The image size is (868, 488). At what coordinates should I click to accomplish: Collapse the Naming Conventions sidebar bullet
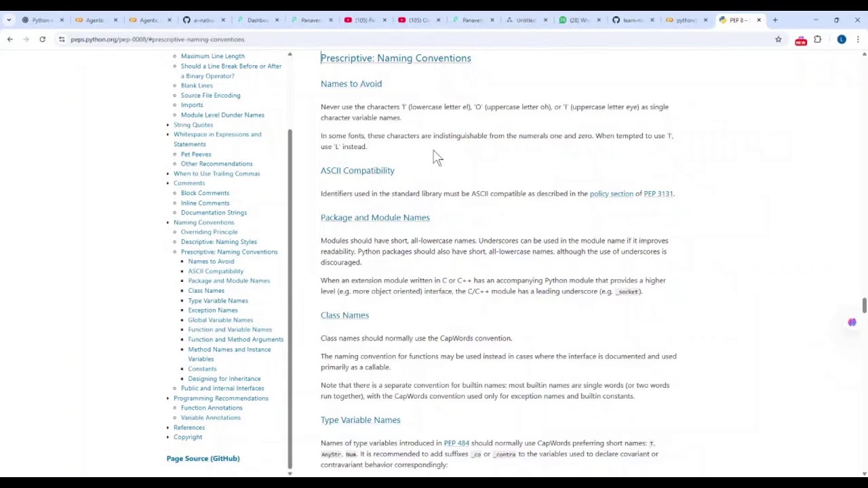coord(168,222)
